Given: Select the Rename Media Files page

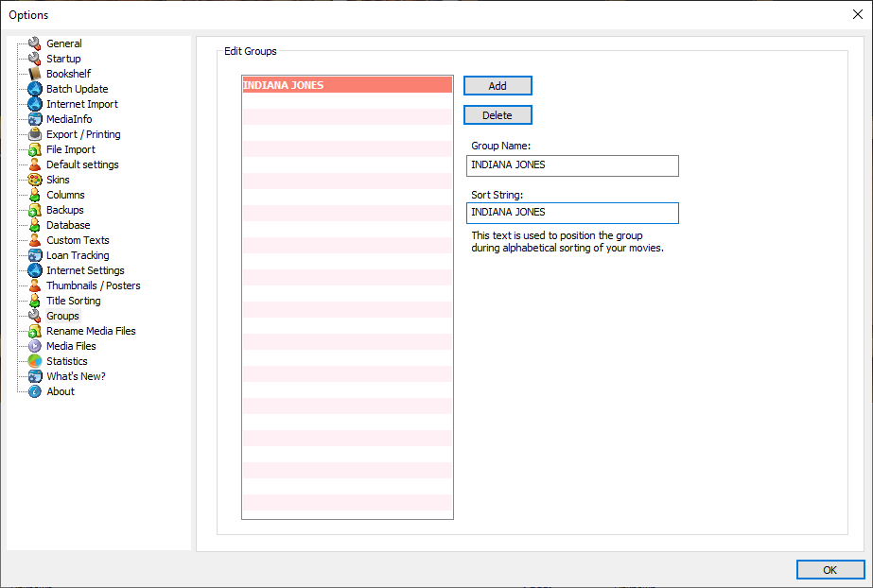Looking at the screenshot, I should pos(91,330).
